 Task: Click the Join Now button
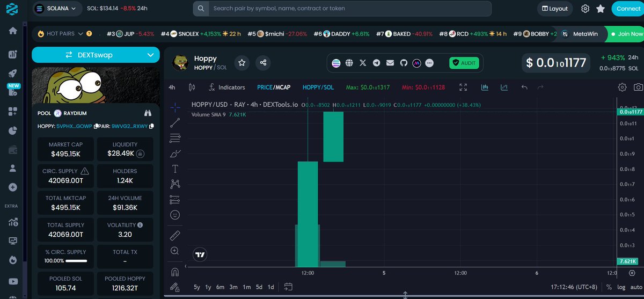(x=625, y=34)
